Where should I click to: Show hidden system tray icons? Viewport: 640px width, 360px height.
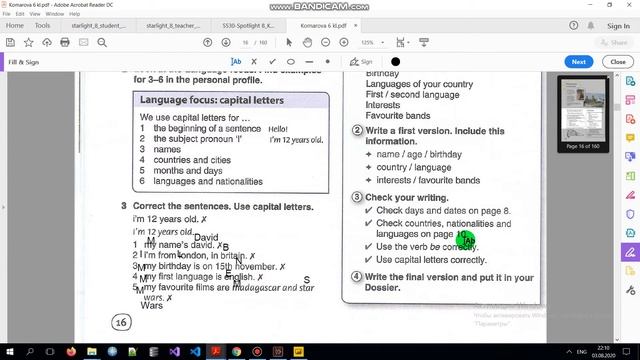coord(569,351)
